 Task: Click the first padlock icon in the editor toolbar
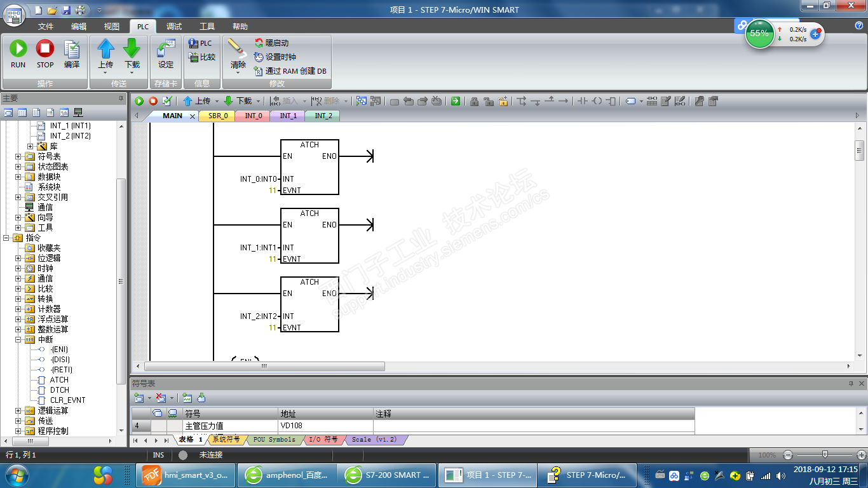(x=474, y=101)
